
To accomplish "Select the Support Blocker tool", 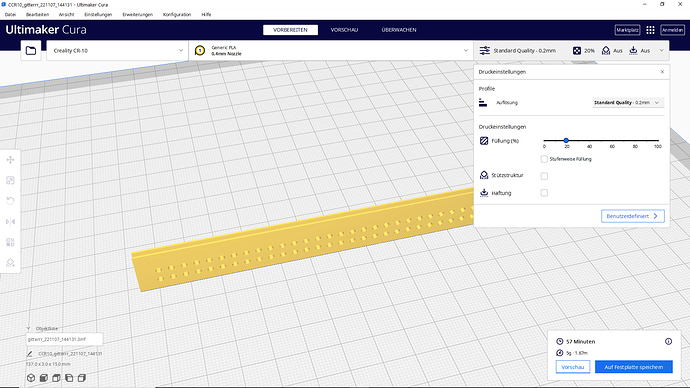I will pyautogui.click(x=10, y=263).
